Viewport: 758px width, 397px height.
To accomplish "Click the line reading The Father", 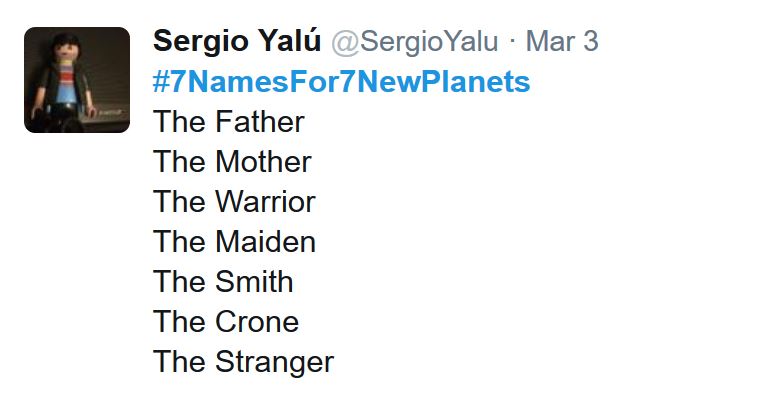I will pos(229,121).
